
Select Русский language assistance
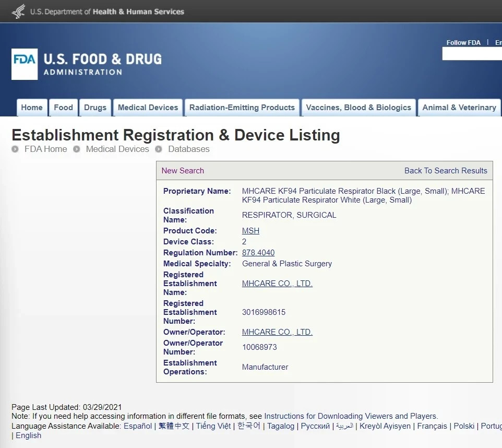pos(315,426)
